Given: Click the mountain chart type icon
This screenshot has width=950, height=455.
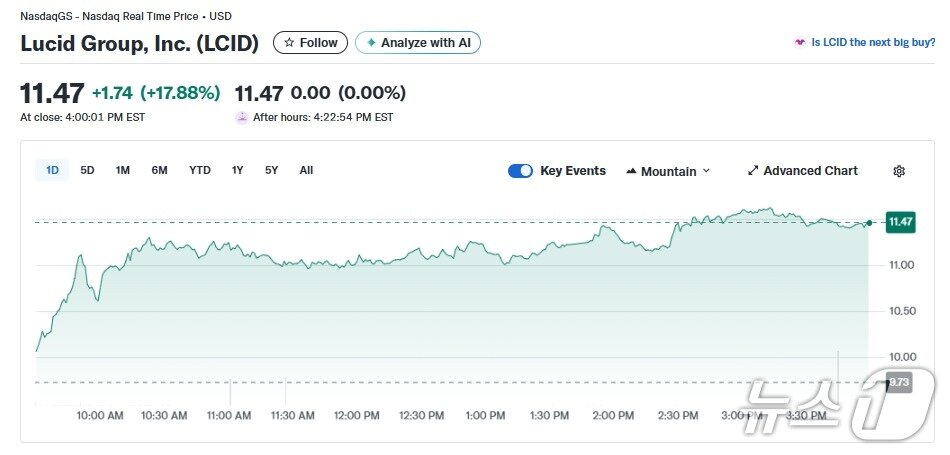Looking at the screenshot, I should click(631, 171).
